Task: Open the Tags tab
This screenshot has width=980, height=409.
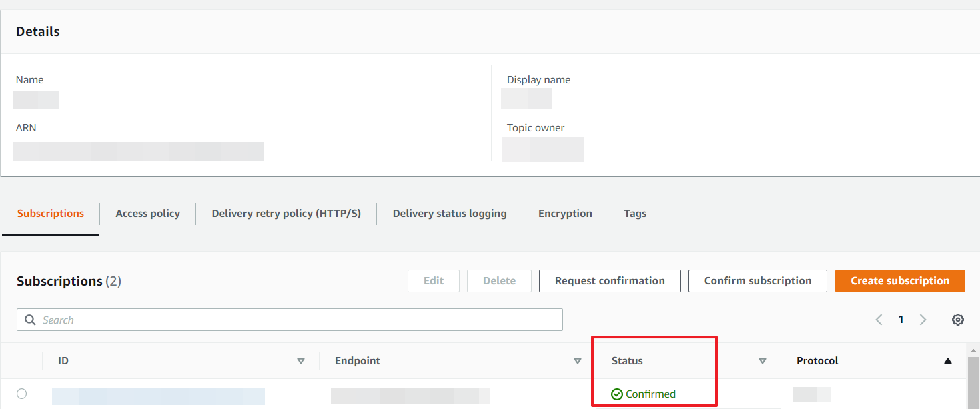Action: (635, 214)
